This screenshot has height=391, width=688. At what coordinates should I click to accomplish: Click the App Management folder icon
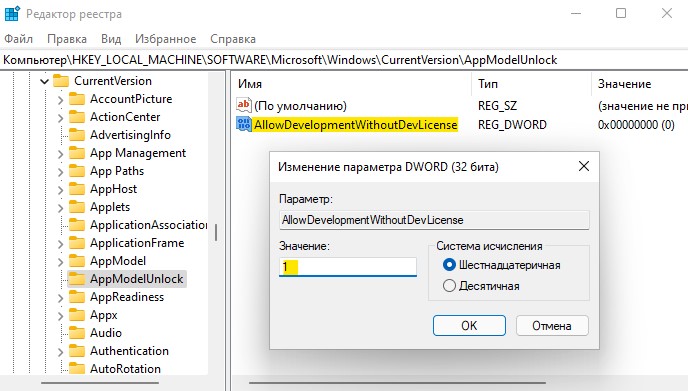[x=77, y=153]
